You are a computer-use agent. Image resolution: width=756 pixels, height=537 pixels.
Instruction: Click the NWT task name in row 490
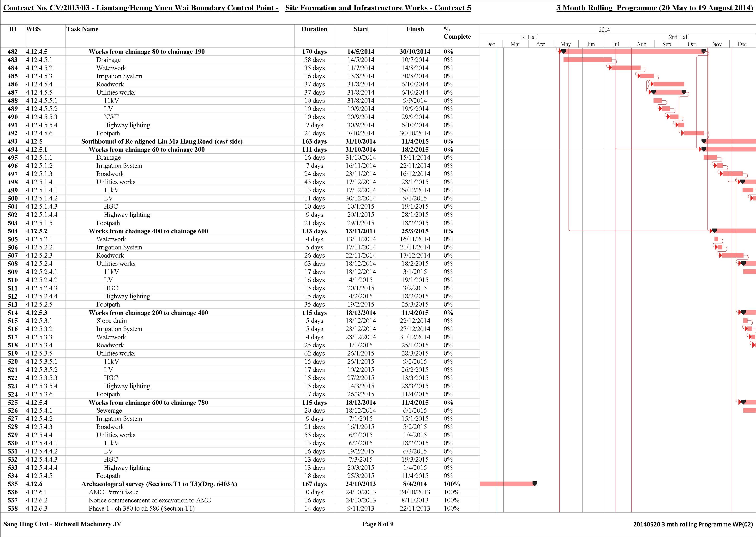[111, 117]
